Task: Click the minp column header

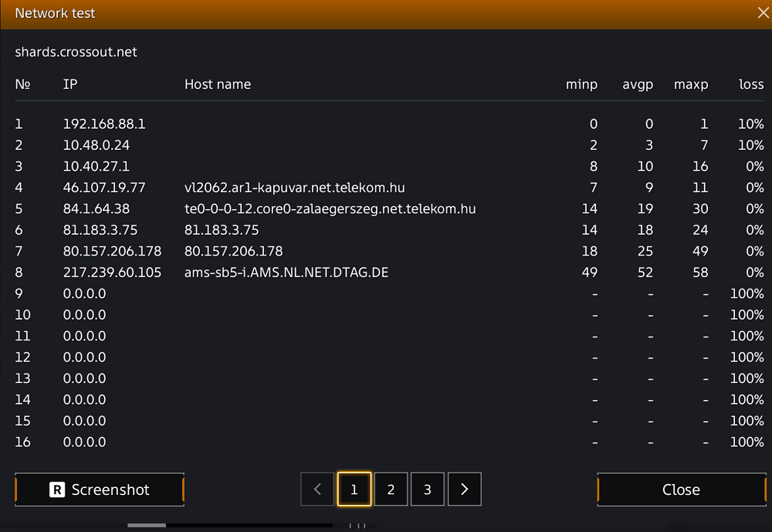Action: point(581,85)
